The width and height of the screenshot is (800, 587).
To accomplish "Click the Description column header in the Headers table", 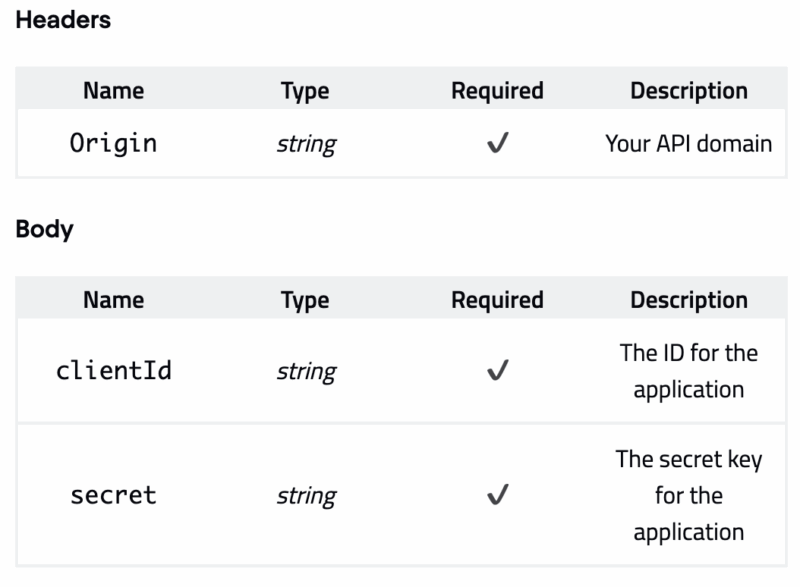I will click(688, 90).
